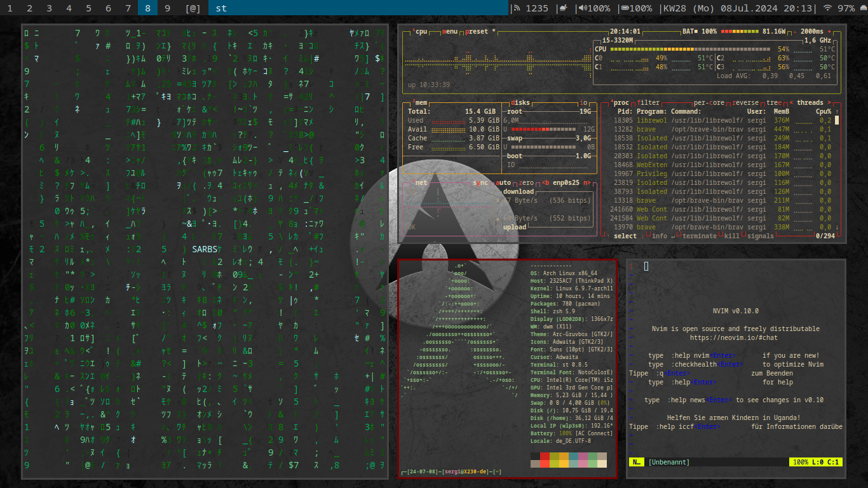Click filter in btop's process box
Screen dimensions: 868x488
click(649, 102)
